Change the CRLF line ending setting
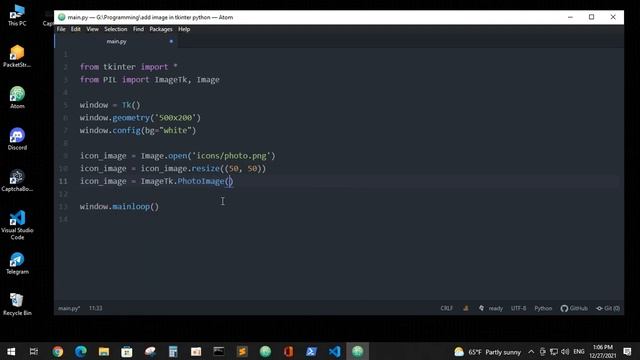Viewport: 640px width, 360px height. pos(447,308)
